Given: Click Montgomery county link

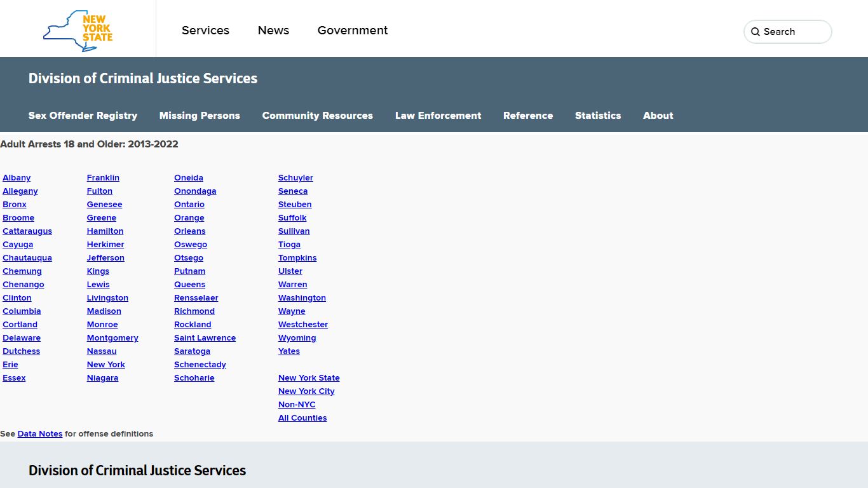Looking at the screenshot, I should tap(112, 338).
